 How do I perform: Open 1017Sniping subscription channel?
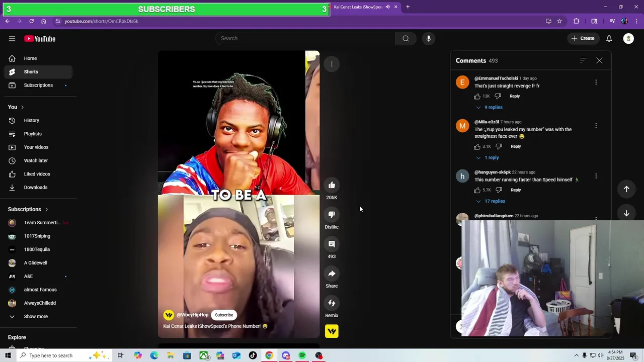click(x=38, y=236)
